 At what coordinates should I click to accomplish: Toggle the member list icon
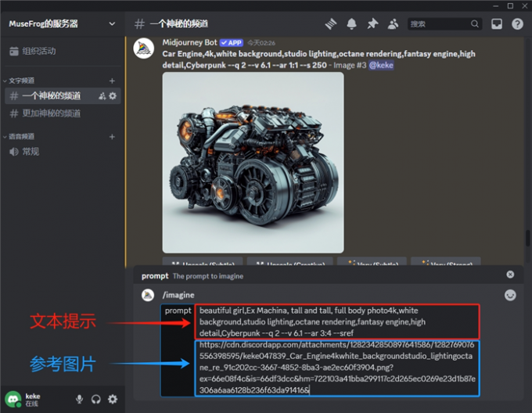(394, 24)
